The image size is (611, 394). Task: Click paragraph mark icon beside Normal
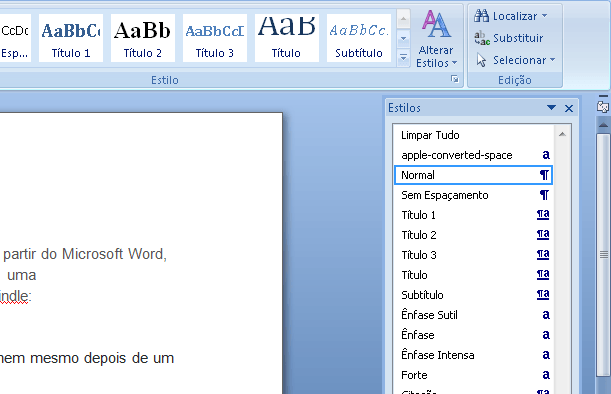pos(544,175)
